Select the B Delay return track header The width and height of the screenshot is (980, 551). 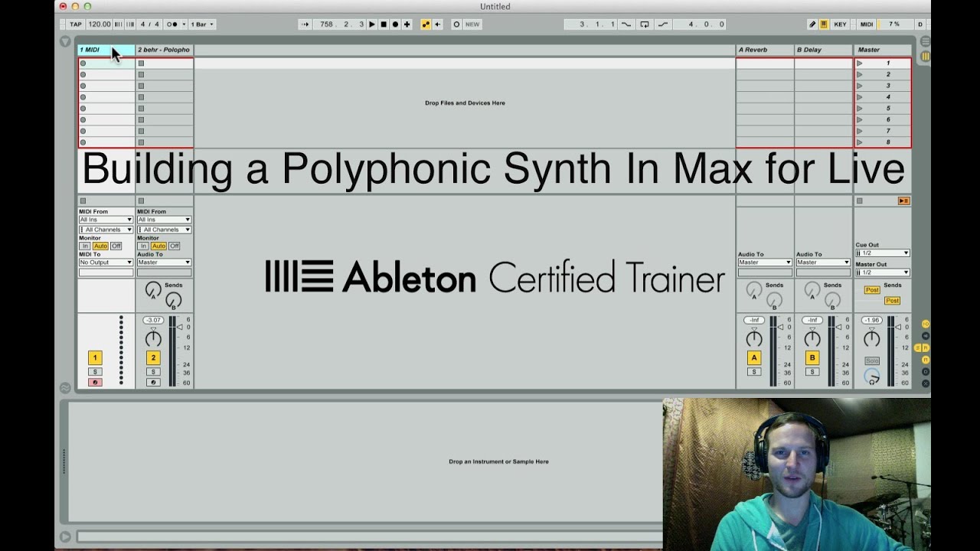pos(823,50)
